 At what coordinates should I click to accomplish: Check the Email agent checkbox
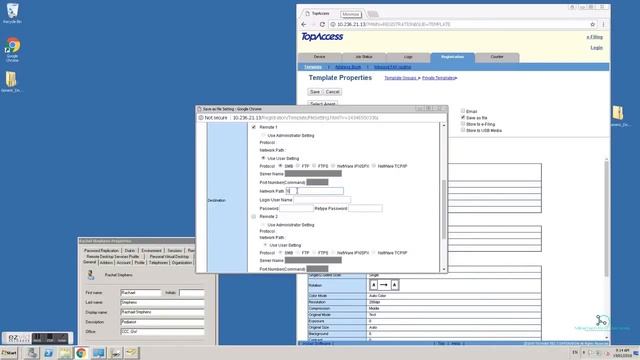pyautogui.click(x=463, y=111)
